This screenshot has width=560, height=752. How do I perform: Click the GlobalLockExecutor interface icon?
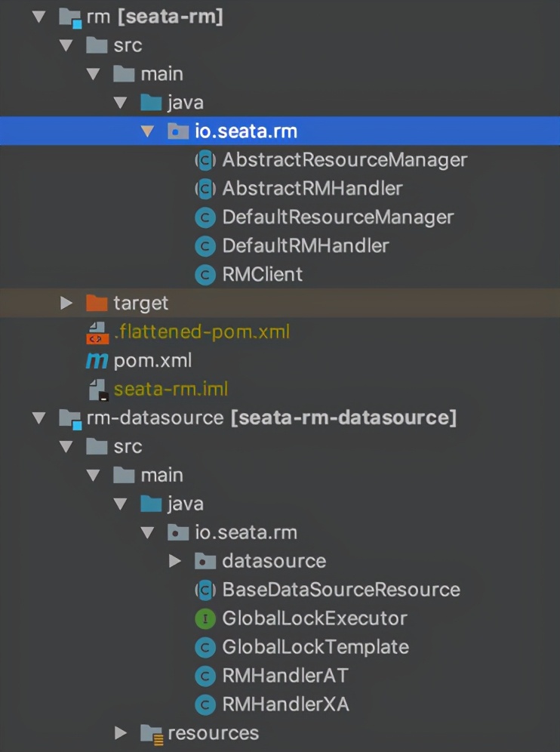tap(205, 618)
